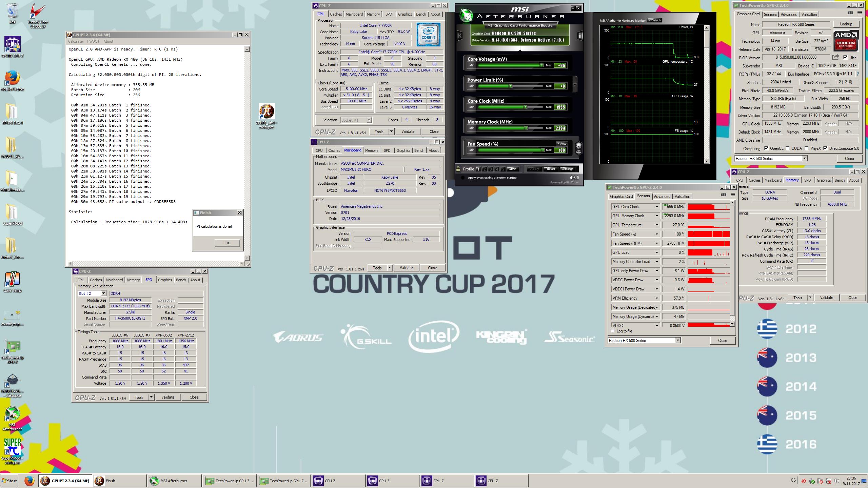
Task: Open the GPU-Z Graphics Card hamburger menu
Action: 860,13
